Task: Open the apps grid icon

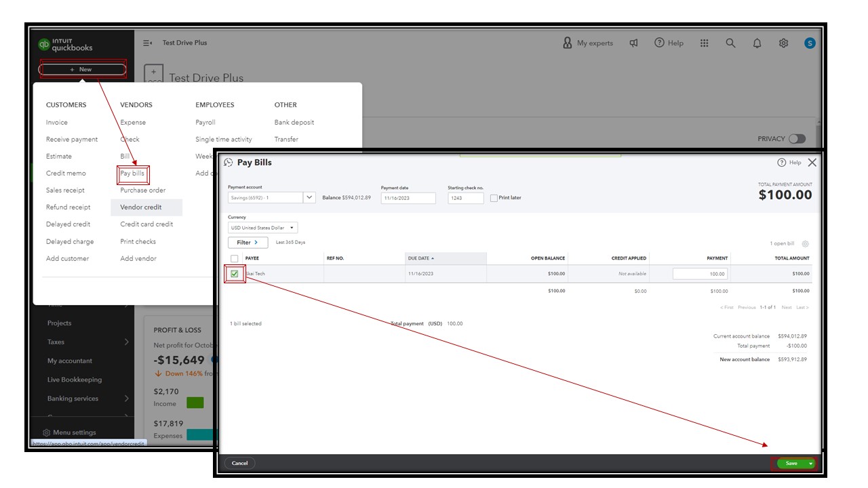Action: pos(705,43)
